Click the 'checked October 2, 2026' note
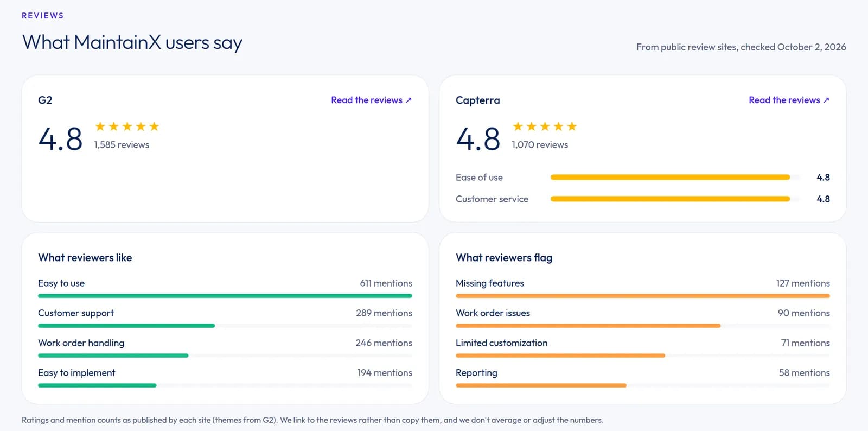Screen dimensions: 868x431 793,47
